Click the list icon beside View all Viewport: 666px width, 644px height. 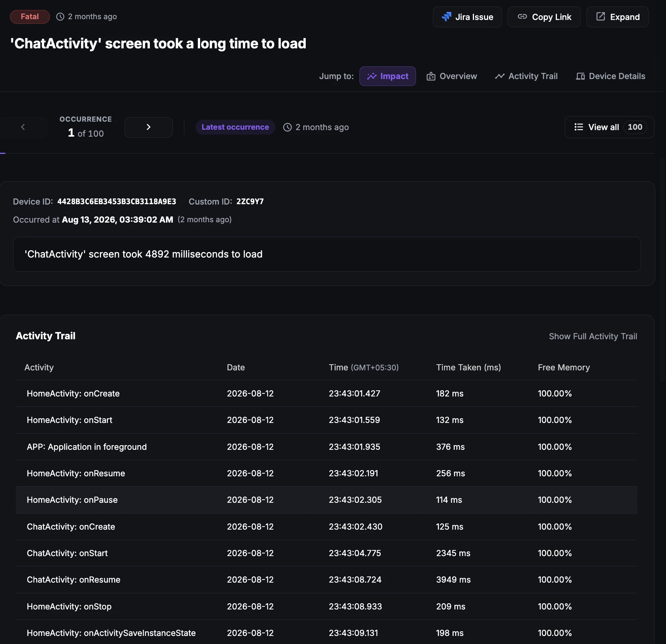[x=578, y=127]
